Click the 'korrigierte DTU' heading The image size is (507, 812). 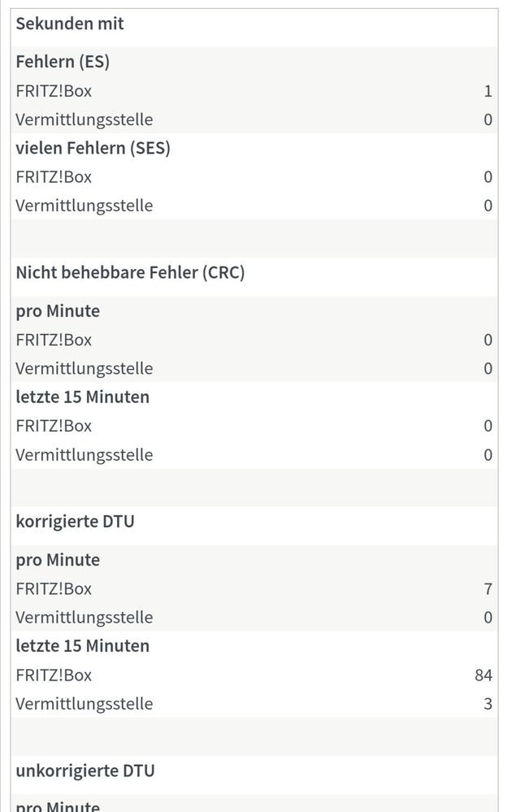click(x=75, y=522)
